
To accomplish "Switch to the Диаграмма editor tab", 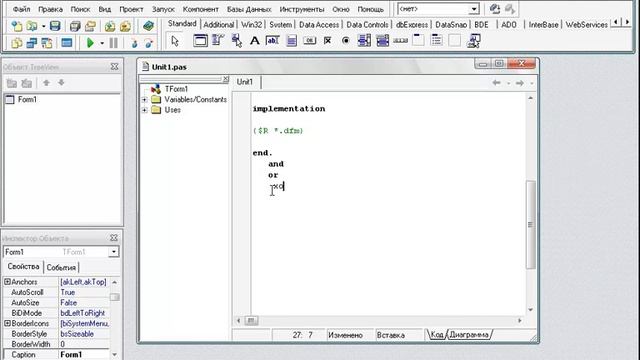I will click(x=469, y=335).
